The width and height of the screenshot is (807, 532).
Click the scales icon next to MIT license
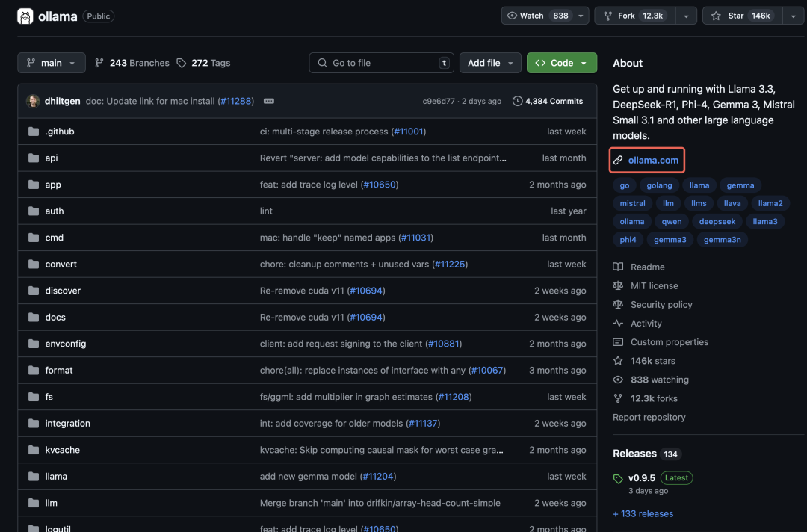pos(618,285)
